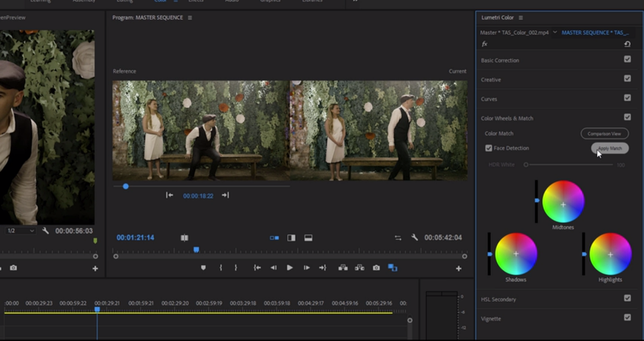Disable the Creative section checkbox
Viewport: 644px width, 341px height.
627,78
